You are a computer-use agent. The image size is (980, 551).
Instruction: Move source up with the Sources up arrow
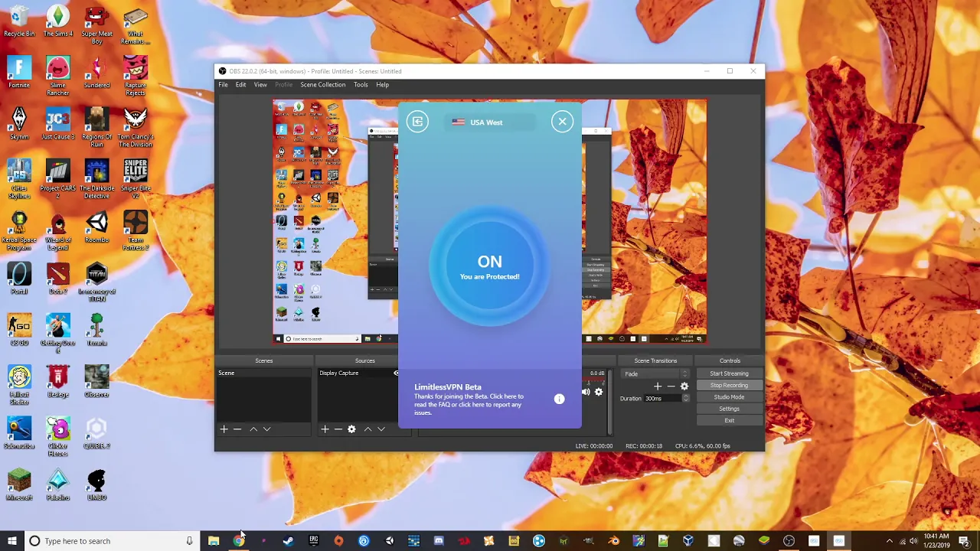pos(367,429)
